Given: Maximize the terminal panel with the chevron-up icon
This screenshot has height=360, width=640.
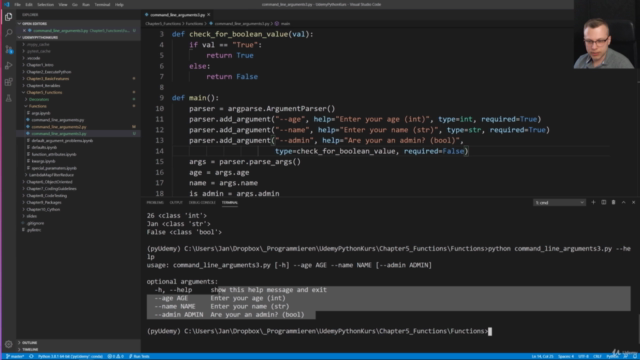Looking at the screenshot, I should tap(624, 202).
